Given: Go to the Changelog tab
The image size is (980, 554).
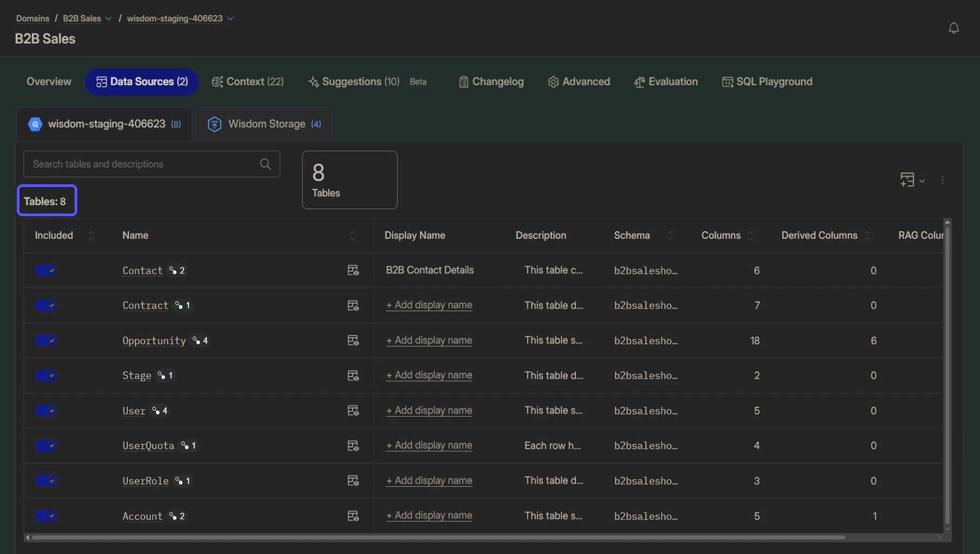Looking at the screenshot, I should point(491,82).
